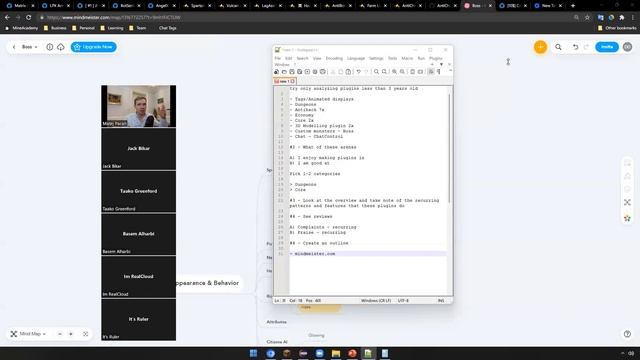Open the View menu in Notepad++
Viewport: 640px width, 360px height.
tap(317, 58)
